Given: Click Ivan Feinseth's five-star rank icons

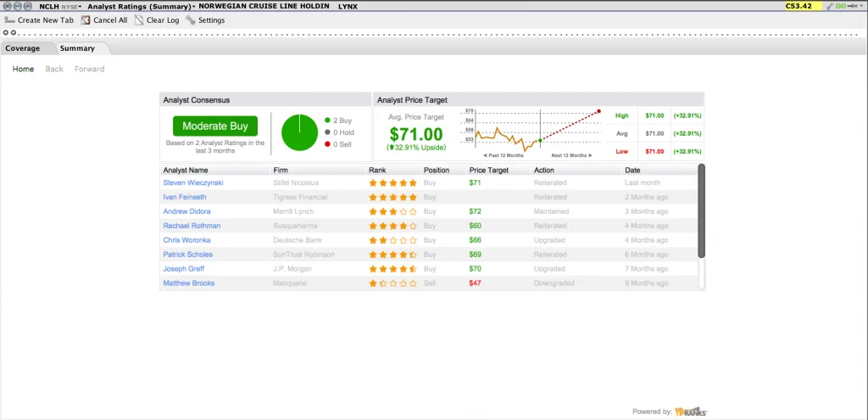Looking at the screenshot, I should [393, 197].
